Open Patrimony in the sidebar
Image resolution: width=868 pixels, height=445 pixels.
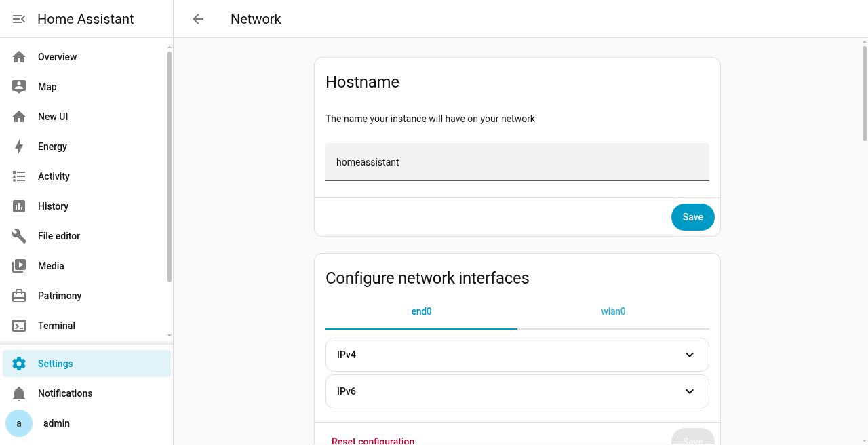(87, 296)
